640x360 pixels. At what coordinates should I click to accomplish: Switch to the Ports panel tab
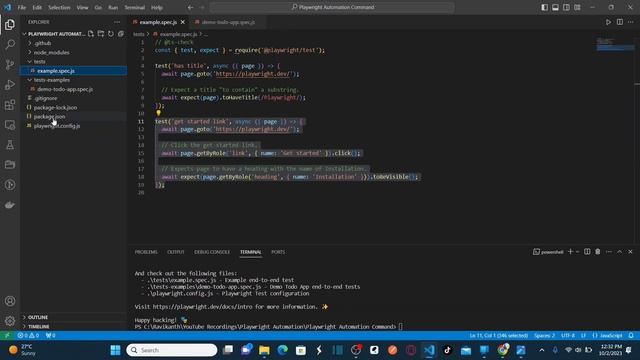(278, 252)
